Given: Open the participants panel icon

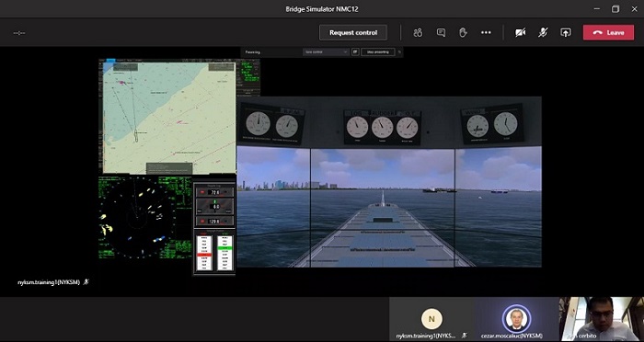Looking at the screenshot, I should tap(418, 33).
